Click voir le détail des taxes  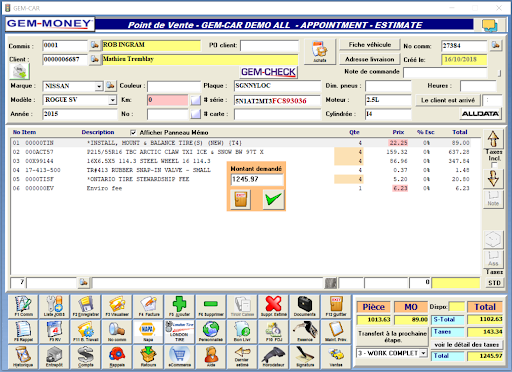[x=467, y=345]
